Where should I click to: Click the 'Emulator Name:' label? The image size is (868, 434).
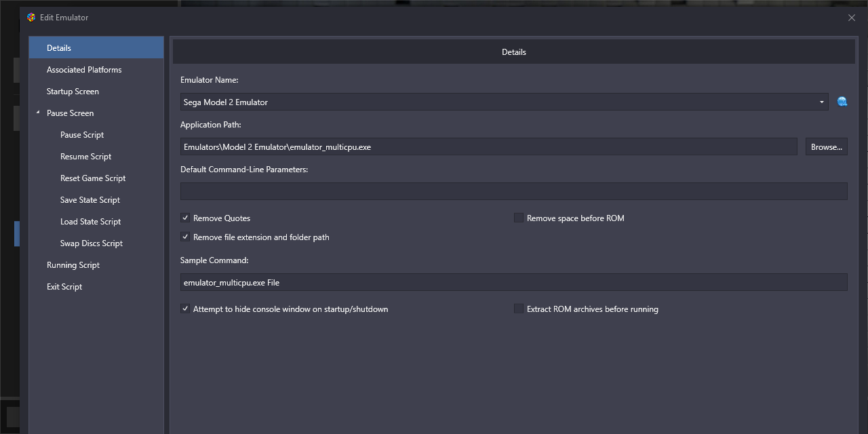click(x=210, y=80)
